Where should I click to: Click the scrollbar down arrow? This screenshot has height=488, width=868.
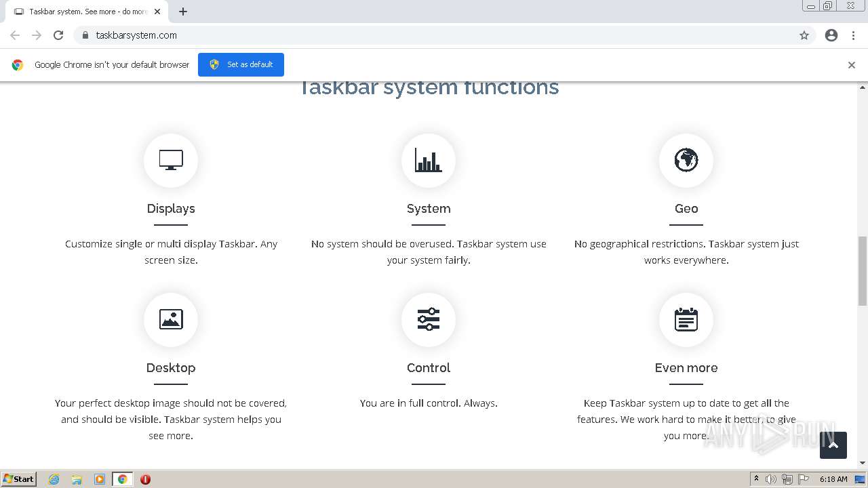coord(863,463)
